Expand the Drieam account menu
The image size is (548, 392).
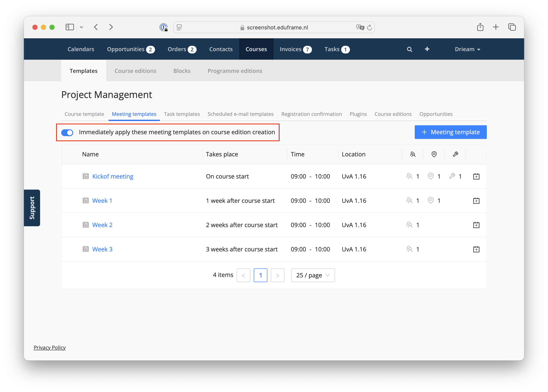coord(467,49)
